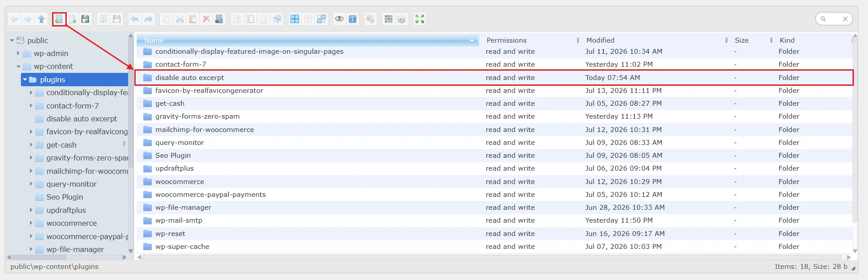Click the Redo arrow icon
Screen dimensions: 868x280
[x=149, y=19]
